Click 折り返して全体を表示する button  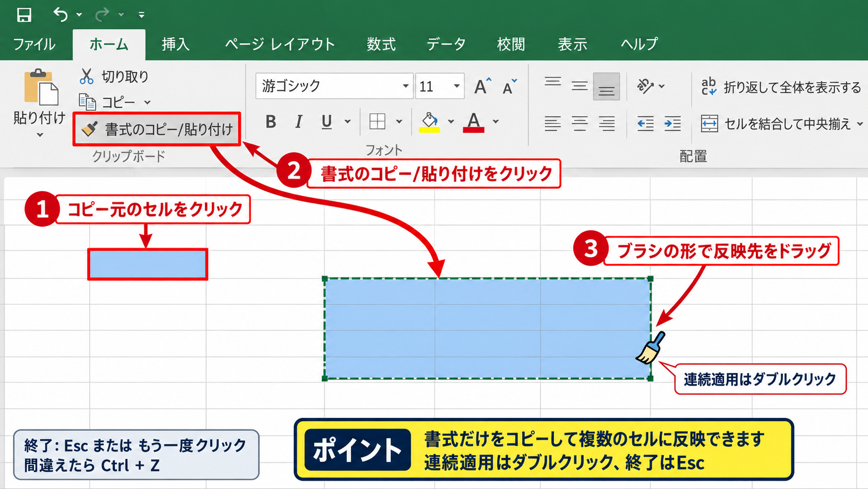tap(781, 87)
